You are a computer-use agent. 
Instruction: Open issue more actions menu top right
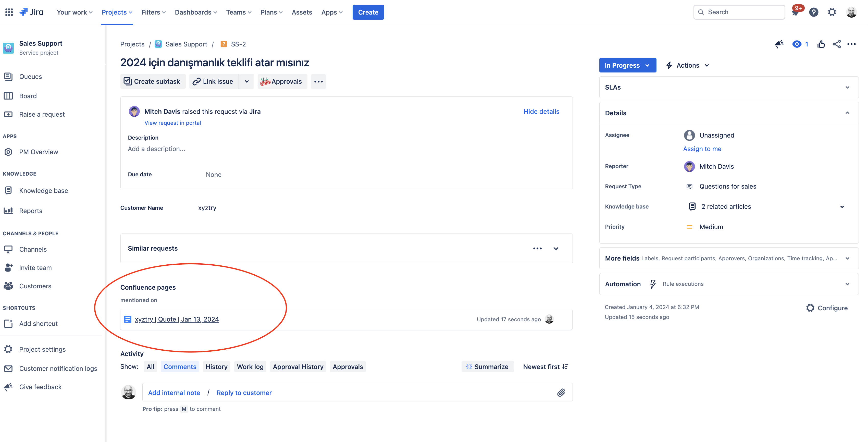coord(852,44)
